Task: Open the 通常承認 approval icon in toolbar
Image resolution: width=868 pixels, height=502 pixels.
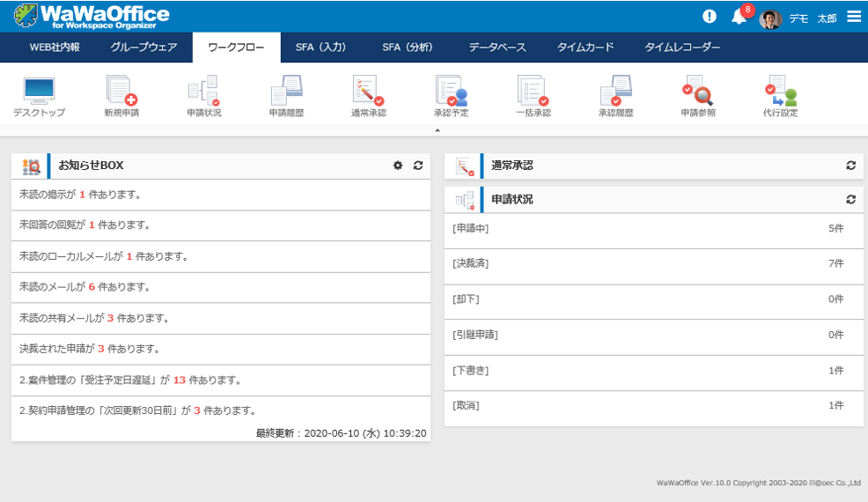Action: [x=368, y=95]
